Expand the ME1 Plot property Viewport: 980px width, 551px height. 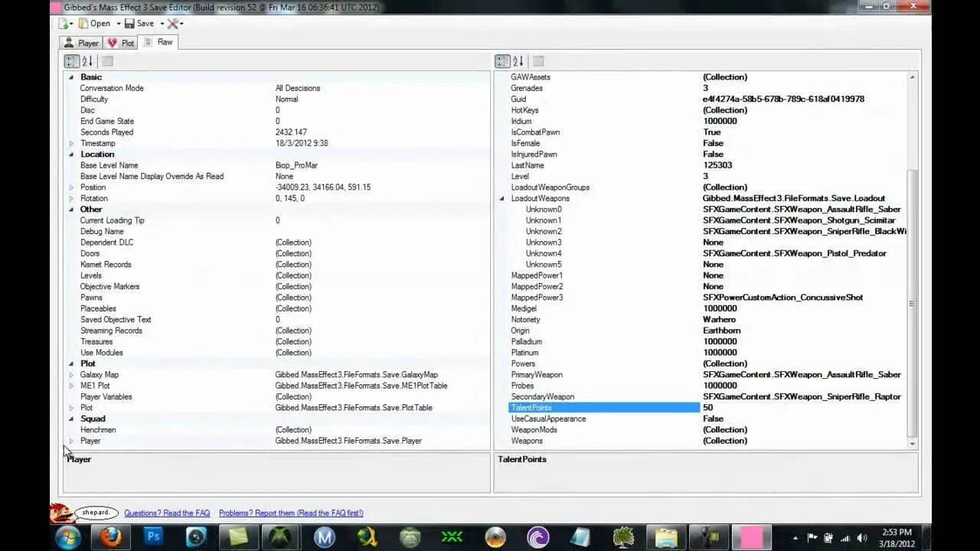click(71, 386)
